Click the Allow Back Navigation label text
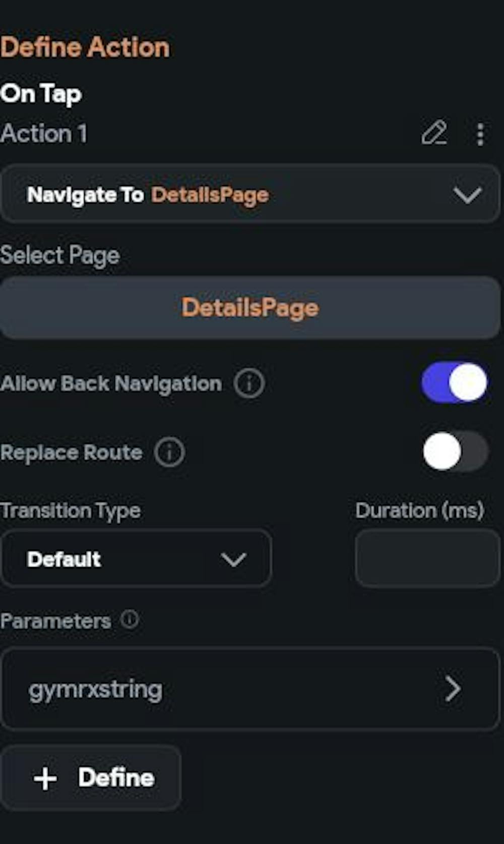 point(111,384)
